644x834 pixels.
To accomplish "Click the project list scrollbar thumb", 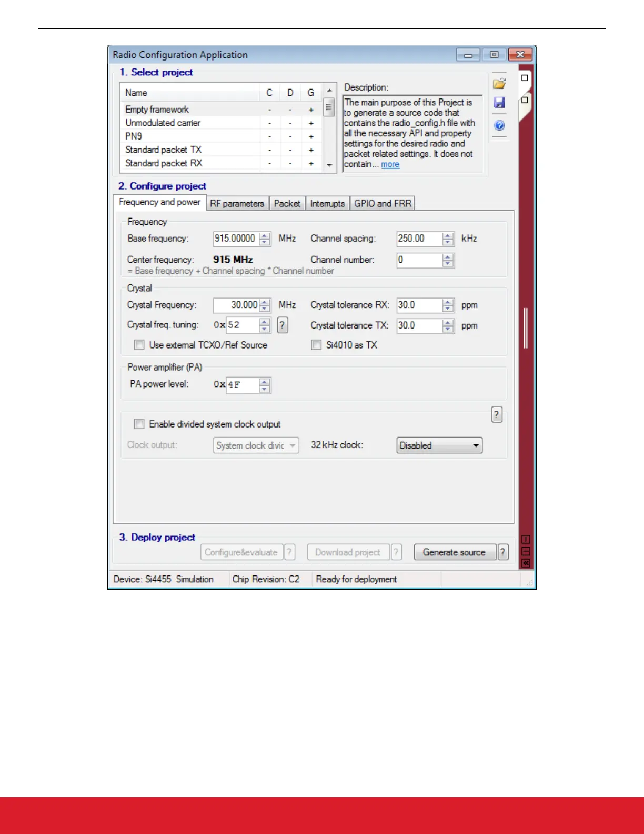I will pos(329,107).
